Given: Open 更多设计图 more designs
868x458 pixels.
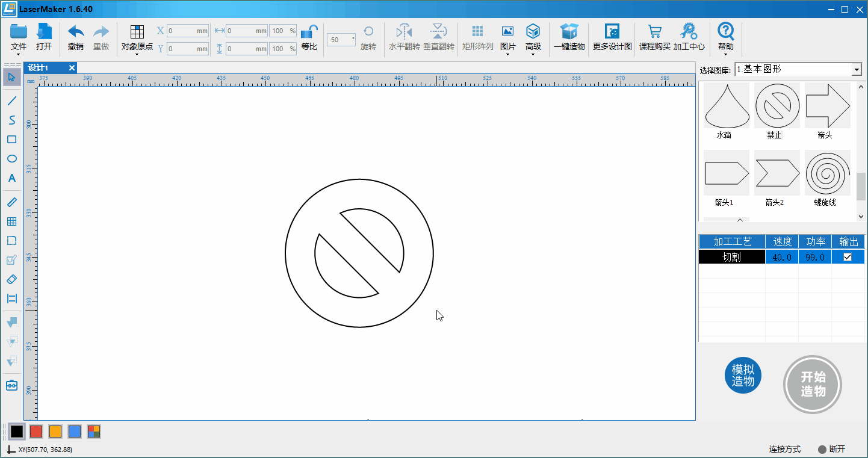Looking at the screenshot, I should coord(612,32).
